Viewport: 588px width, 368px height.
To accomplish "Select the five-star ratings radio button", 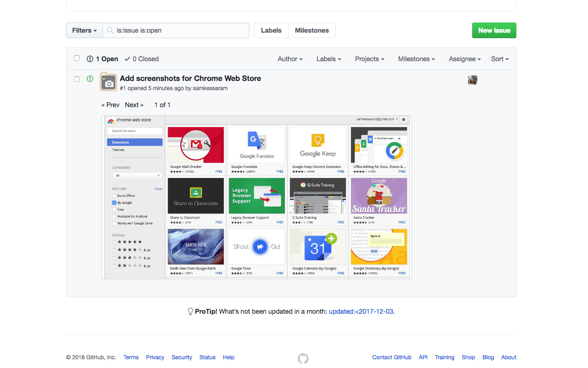I will pyautogui.click(x=113, y=241).
